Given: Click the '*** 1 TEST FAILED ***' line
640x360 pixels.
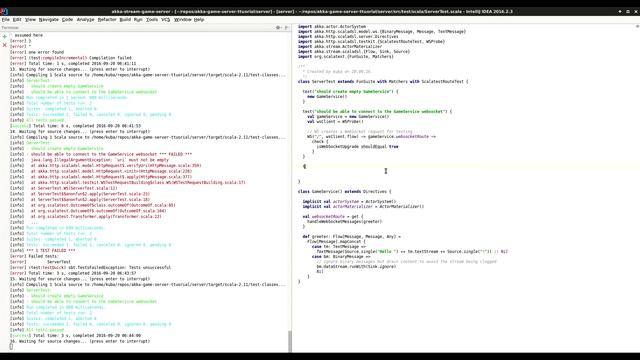Looking at the screenshot, I should (42, 250).
